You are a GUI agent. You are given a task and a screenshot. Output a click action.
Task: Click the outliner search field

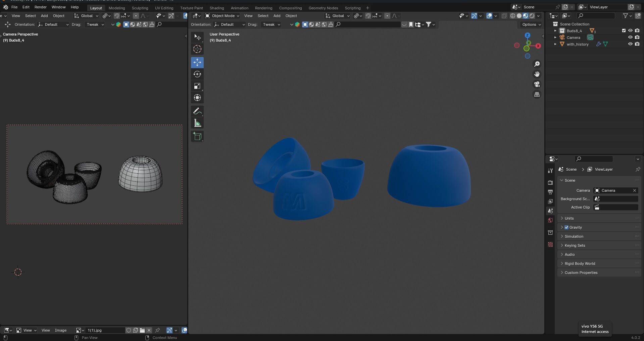596,16
